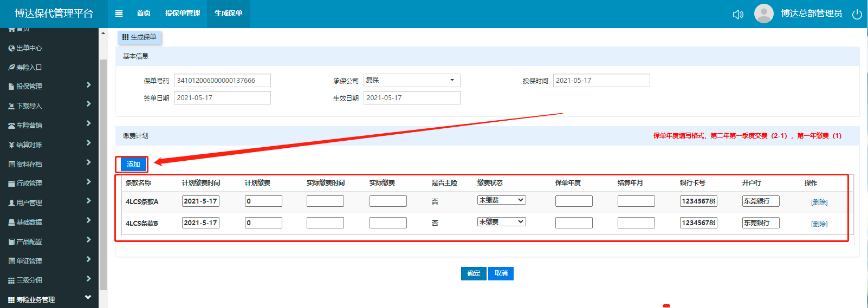Screen dimensions: 868x308
Task: Click the 寿险入口 leaf icon
Action: pyautogui.click(x=11, y=67)
